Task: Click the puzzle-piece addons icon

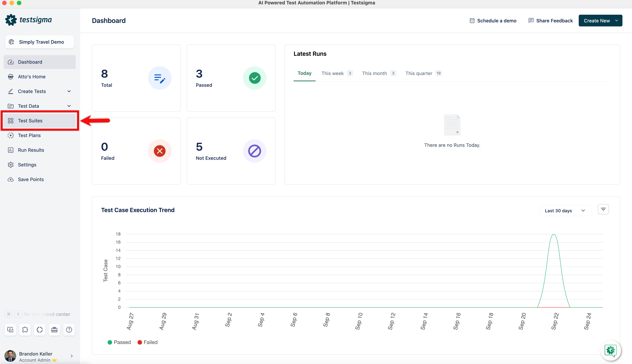Action: coord(25,330)
